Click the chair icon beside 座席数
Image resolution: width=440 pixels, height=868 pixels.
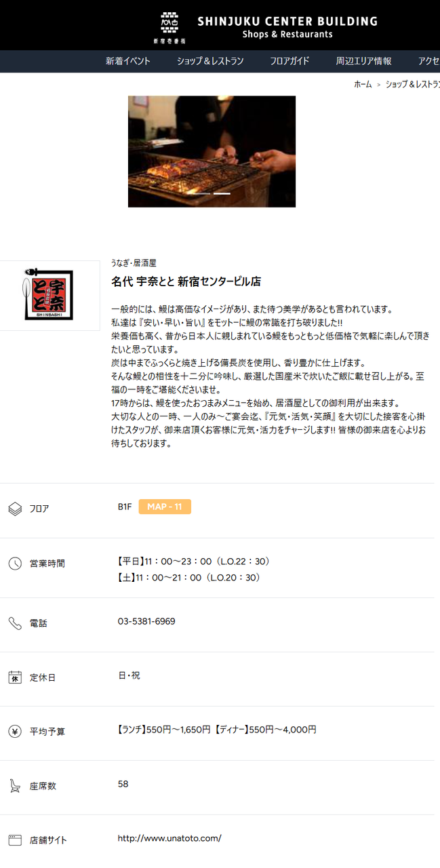(x=15, y=786)
